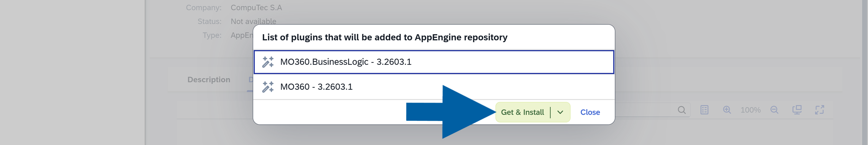This screenshot has height=145, width=868.
Task: Click the 100% zoom level text
Action: point(750,110)
